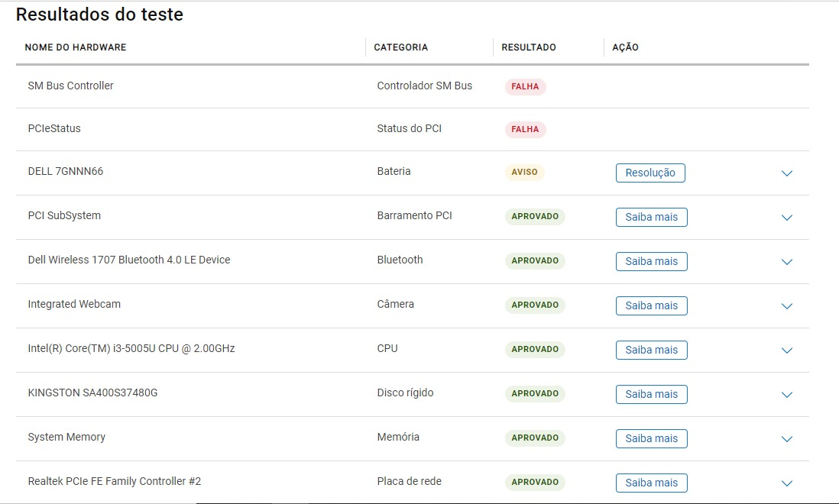Expand the KINGSTON SA400S37480G row
839x504 pixels.
click(786, 395)
